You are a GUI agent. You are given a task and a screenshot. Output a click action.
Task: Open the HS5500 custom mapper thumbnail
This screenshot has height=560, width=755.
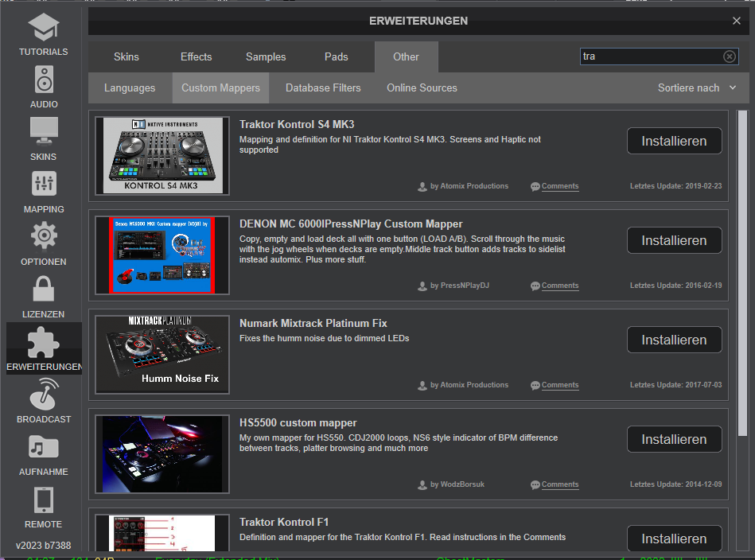click(x=162, y=454)
